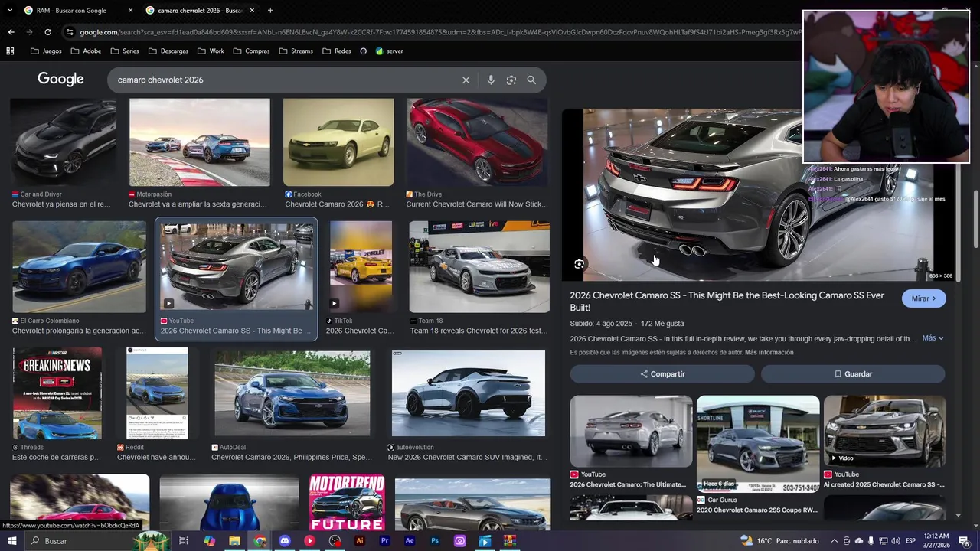Reload the page with the refresh icon
The image size is (980, 551).
point(47,32)
